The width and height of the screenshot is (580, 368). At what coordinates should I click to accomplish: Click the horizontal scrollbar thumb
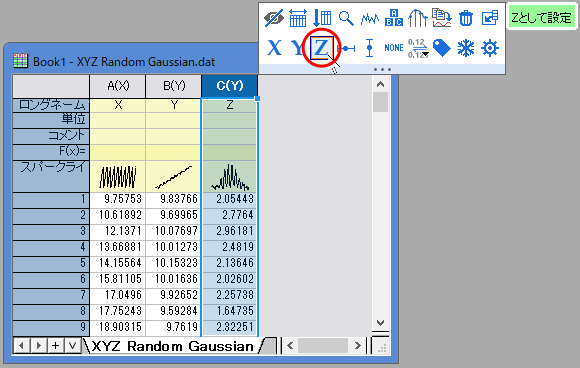click(x=323, y=346)
